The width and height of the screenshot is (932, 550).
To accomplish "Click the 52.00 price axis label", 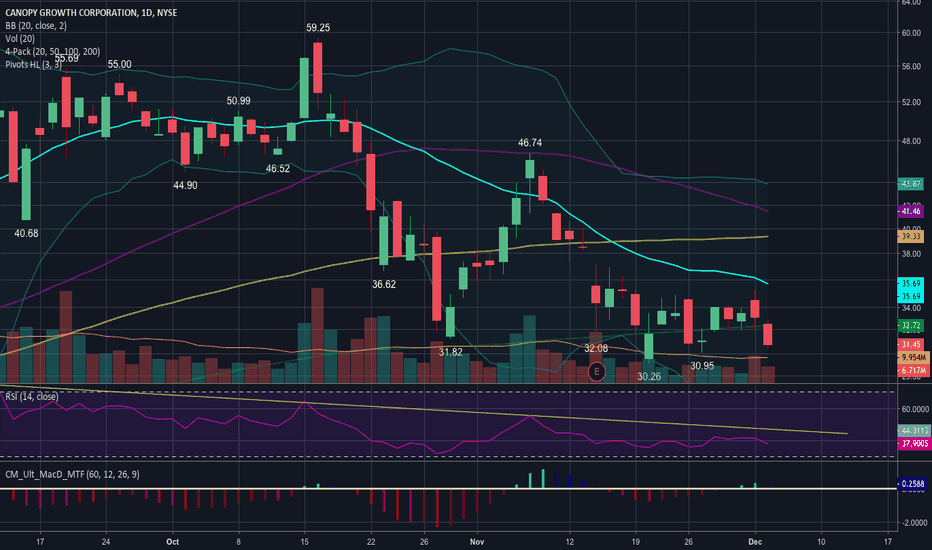I will (x=911, y=102).
